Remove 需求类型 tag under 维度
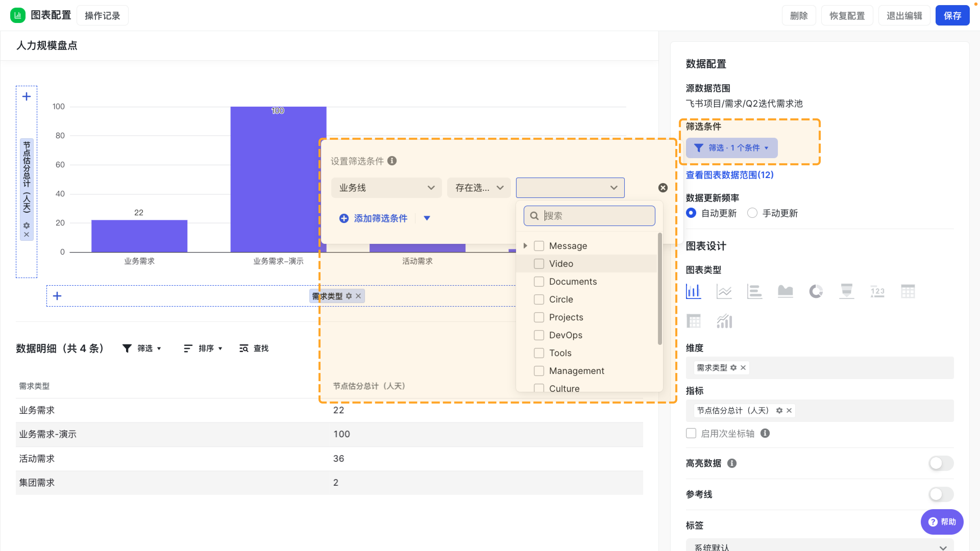The height and width of the screenshot is (551, 980). [x=743, y=368]
